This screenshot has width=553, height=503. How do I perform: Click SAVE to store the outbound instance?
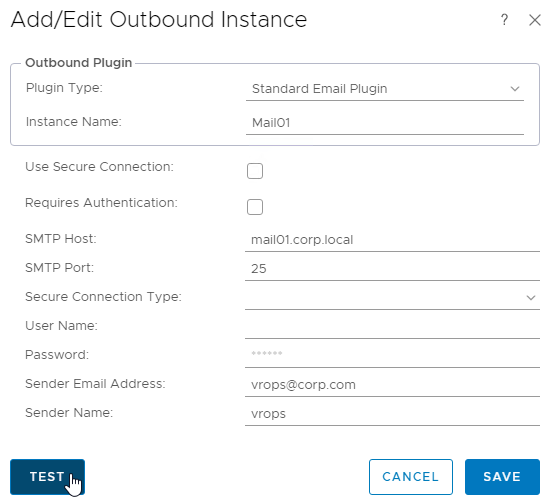pyautogui.click(x=502, y=477)
